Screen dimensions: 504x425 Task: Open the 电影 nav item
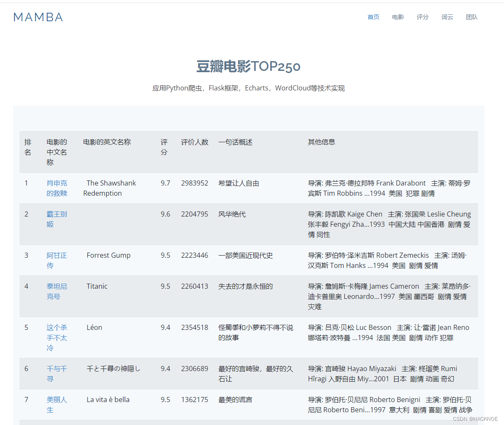click(398, 17)
